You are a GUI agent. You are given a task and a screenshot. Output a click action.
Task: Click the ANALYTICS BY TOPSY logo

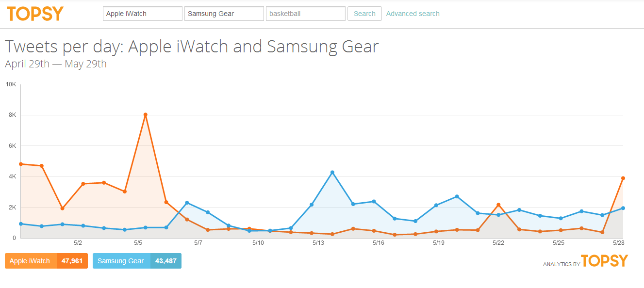point(585,260)
